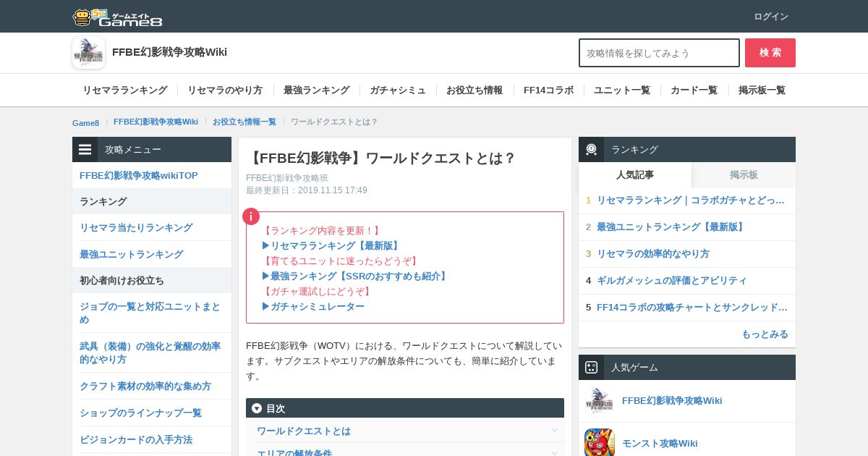Switch to the 掲示板 tab
The width and height of the screenshot is (868, 456).
point(744,174)
